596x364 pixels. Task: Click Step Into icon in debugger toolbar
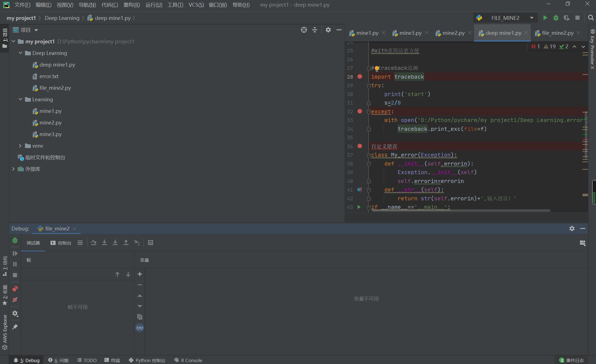[x=104, y=243]
